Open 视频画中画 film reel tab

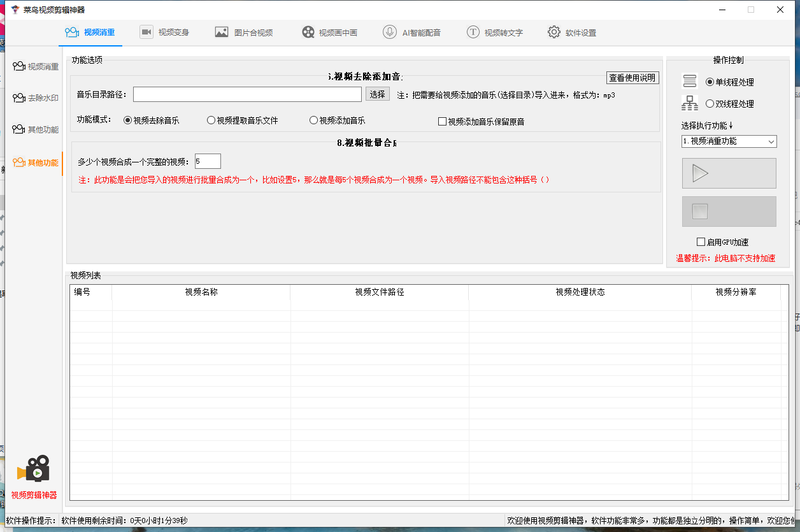pos(329,32)
